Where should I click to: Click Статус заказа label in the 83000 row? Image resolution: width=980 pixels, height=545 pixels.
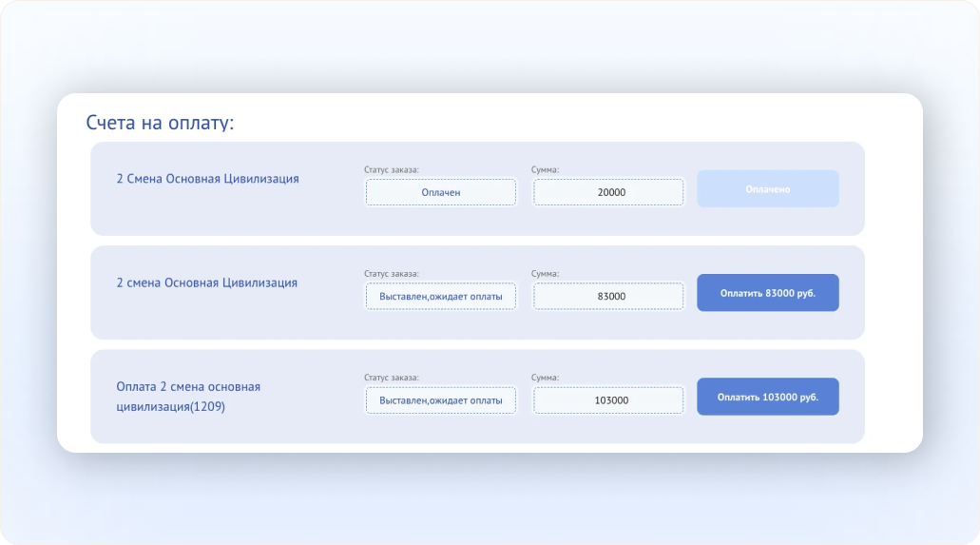(392, 273)
